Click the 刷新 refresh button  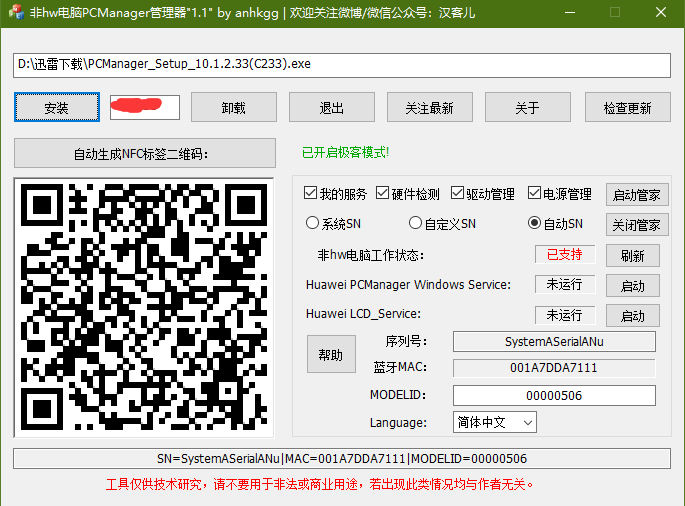click(633, 256)
